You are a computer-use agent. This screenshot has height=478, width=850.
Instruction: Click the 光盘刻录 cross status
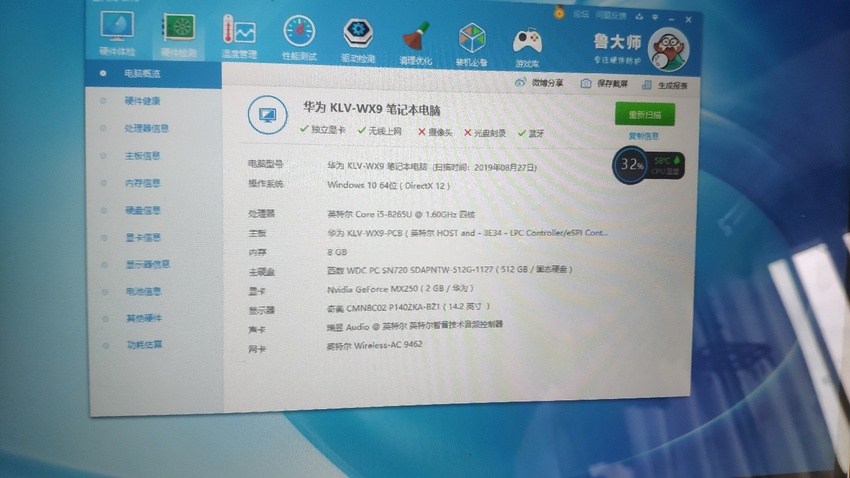tap(485, 133)
